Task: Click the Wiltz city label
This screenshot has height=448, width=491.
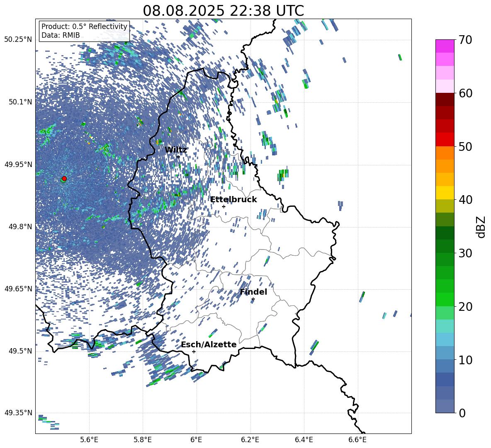Action: point(176,150)
